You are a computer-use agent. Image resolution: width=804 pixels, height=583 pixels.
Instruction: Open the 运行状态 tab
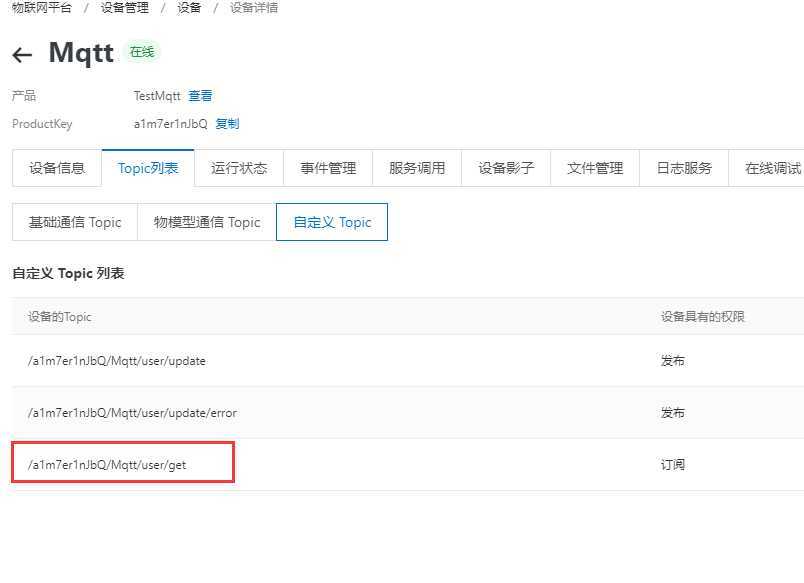tap(239, 168)
